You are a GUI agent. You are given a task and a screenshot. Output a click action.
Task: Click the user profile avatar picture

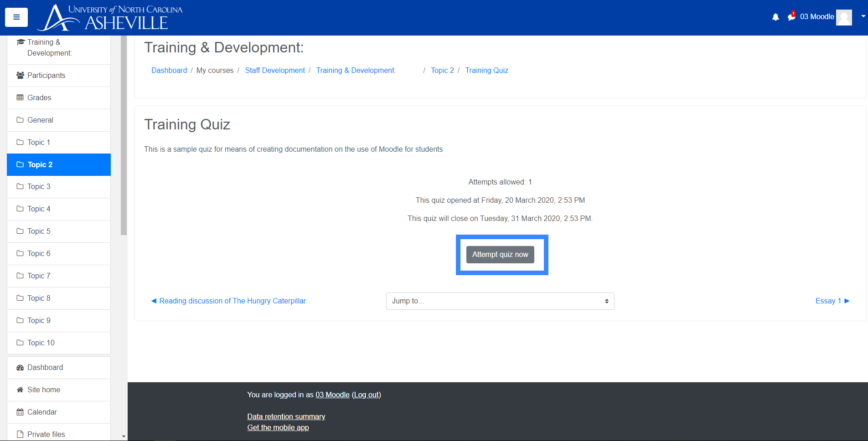pyautogui.click(x=844, y=17)
